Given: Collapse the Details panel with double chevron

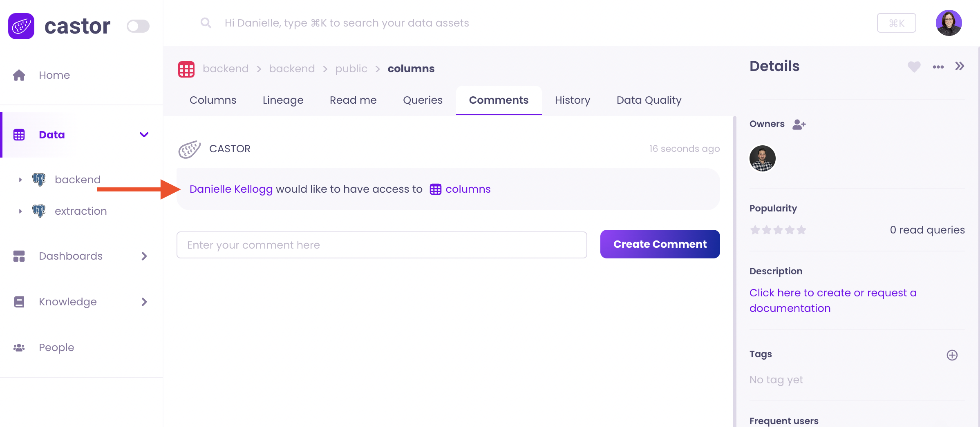Looking at the screenshot, I should [x=960, y=66].
